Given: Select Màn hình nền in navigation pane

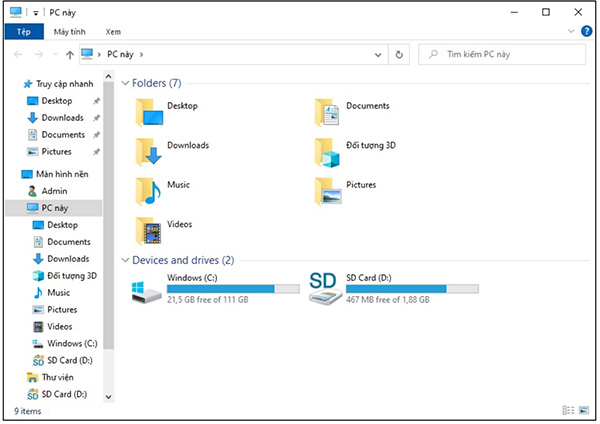Looking at the screenshot, I should pos(55,174).
